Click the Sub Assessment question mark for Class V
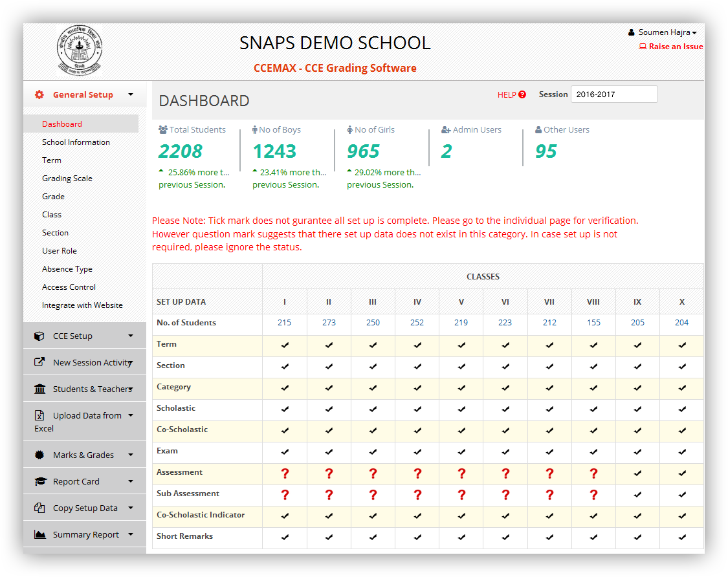728x577 pixels. (x=461, y=494)
